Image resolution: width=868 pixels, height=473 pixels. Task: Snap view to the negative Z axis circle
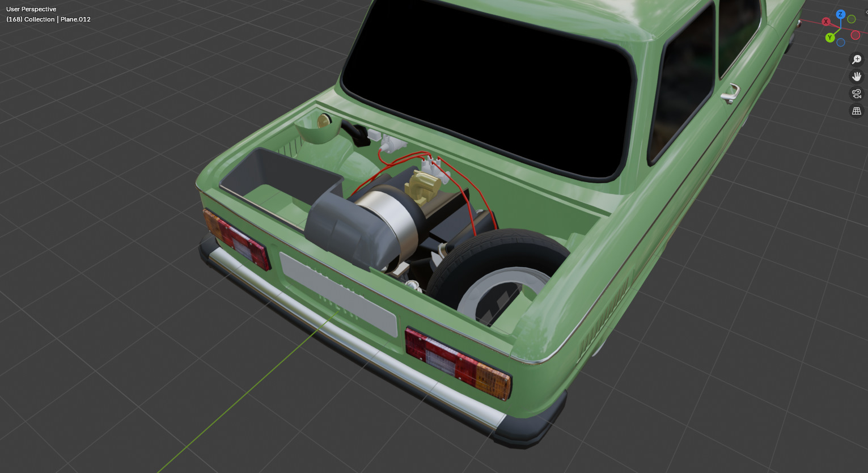841,42
